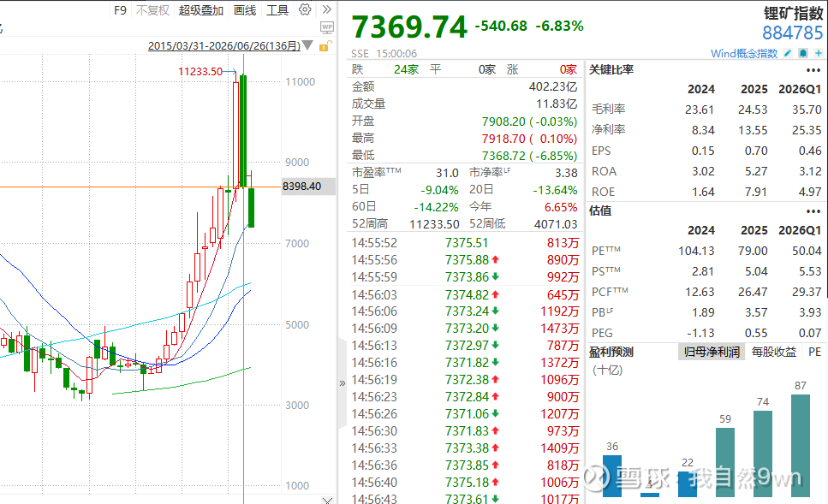Select 不复权 adjustment option
Viewport: 828px width, 504px height.
click(x=152, y=10)
